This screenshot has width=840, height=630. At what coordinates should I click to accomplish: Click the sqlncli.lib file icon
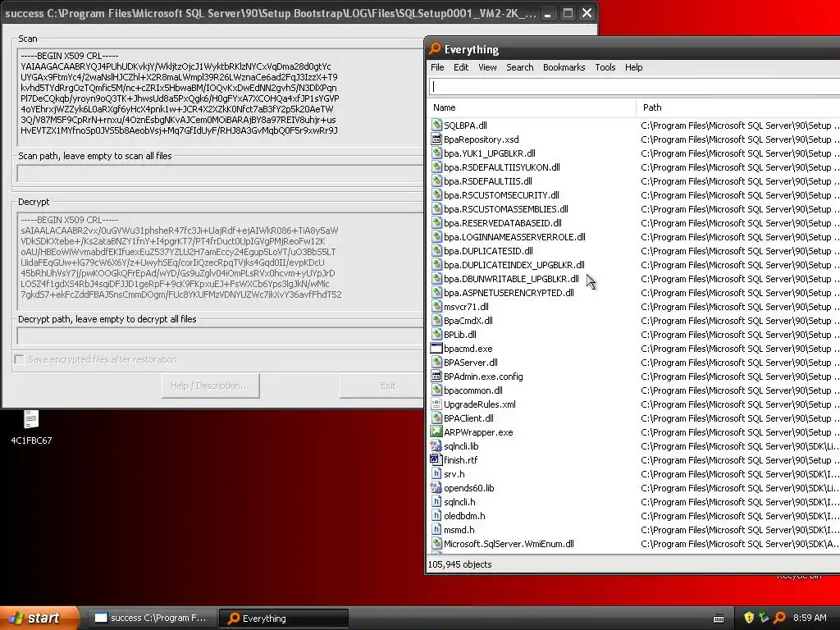point(436,445)
